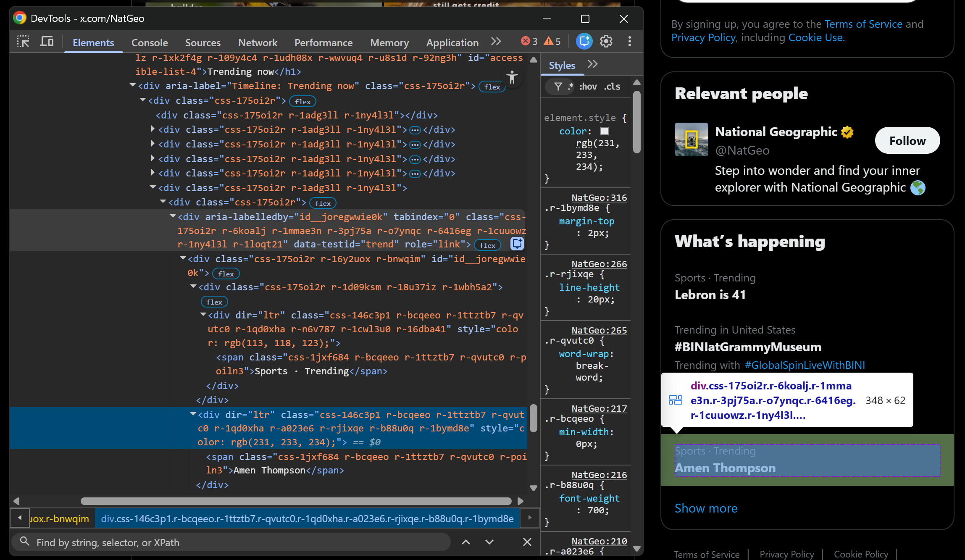This screenshot has height=560, width=965.
Task: Collapse the selected rgb(231, 233, 234) div
Action: coord(193,414)
